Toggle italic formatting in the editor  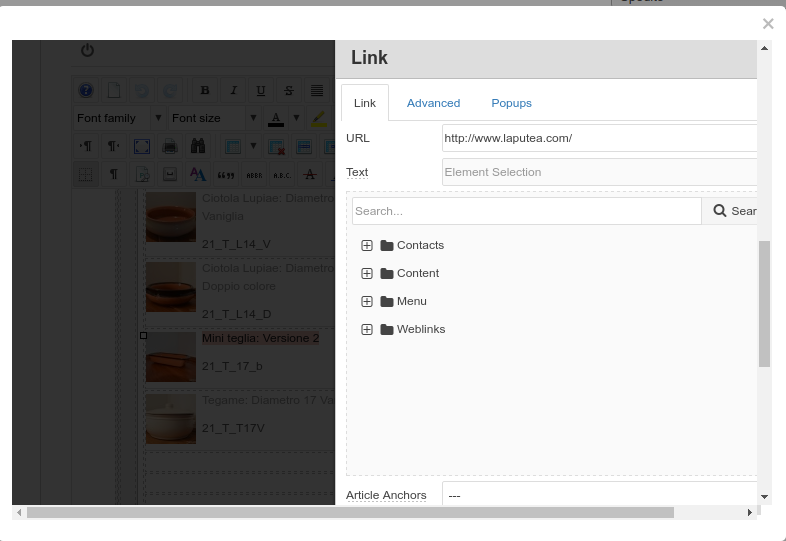(x=233, y=90)
